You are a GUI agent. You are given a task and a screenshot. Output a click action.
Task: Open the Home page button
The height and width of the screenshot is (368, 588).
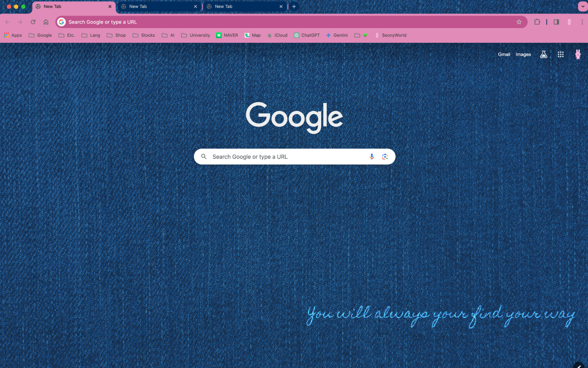[x=46, y=22]
